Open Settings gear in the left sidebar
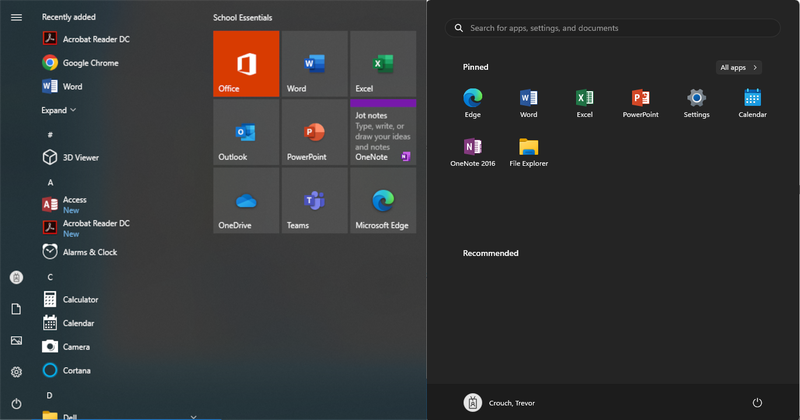Viewport: 800px width, 420px height. [16, 372]
